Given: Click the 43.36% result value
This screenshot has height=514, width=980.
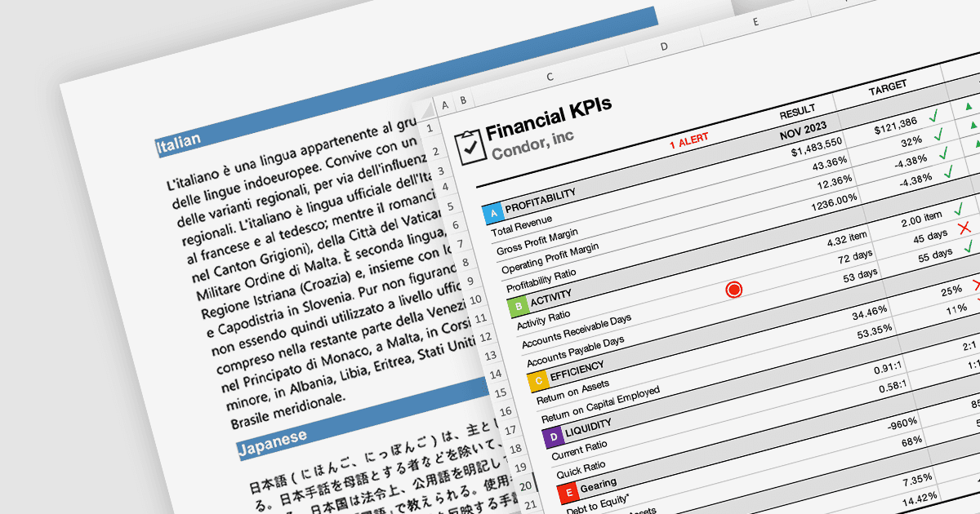Looking at the screenshot, I should pos(830,162).
